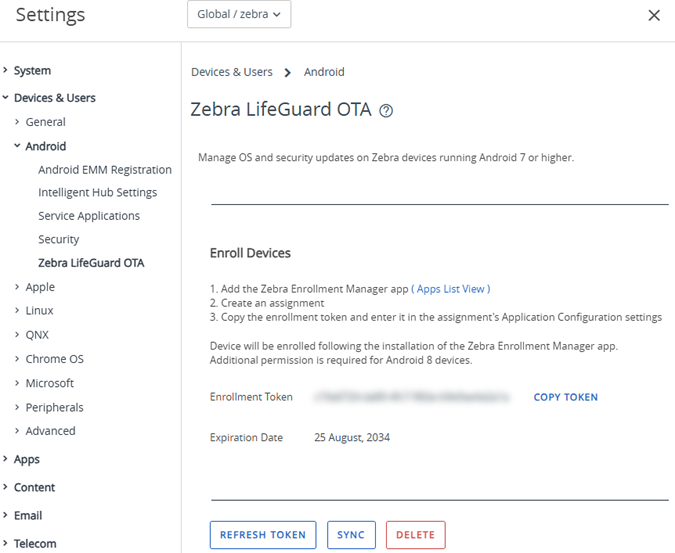Select the System label in sidebar
The image size is (675, 553).
(x=32, y=71)
